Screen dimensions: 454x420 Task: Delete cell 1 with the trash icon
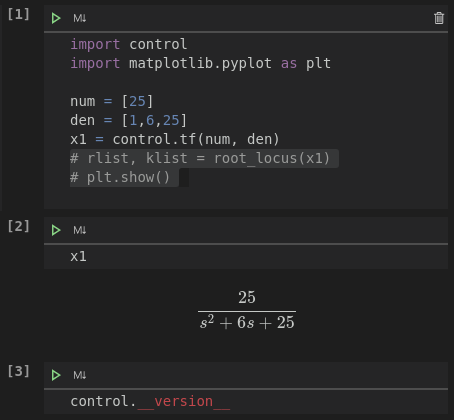(x=439, y=18)
